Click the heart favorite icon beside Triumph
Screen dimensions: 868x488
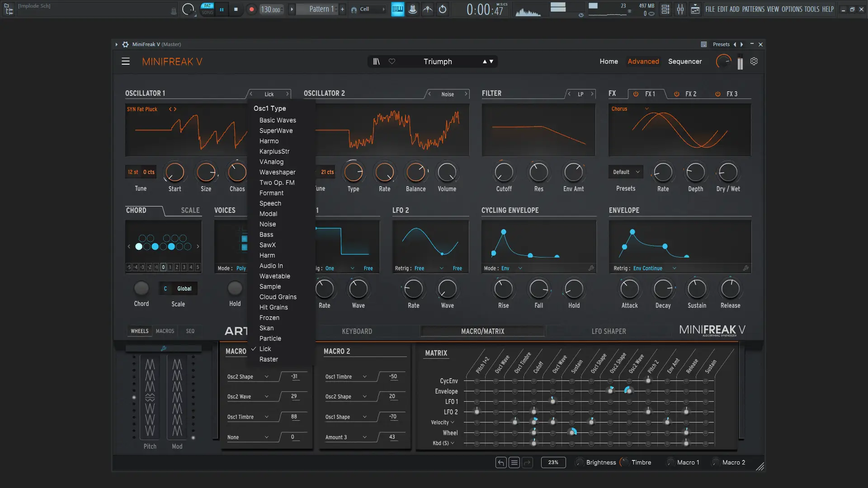pyautogui.click(x=392, y=61)
